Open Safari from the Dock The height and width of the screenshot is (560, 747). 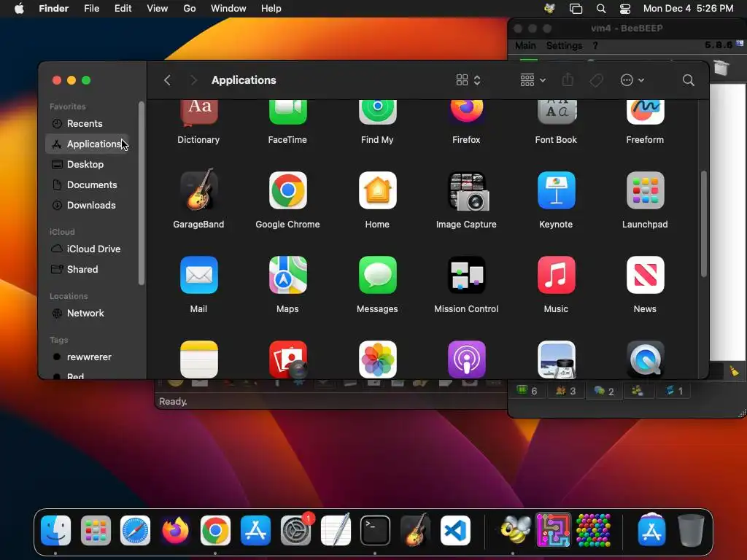135,531
